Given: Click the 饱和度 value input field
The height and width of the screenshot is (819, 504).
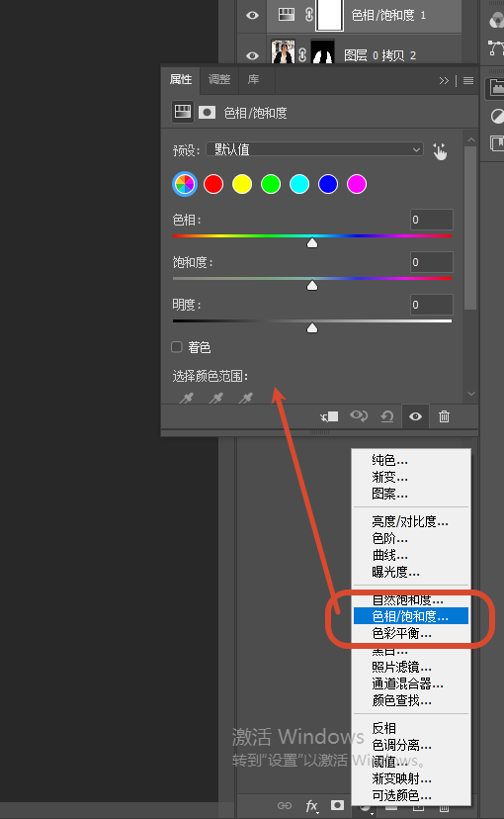Looking at the screenshot, I should point(432,262).
